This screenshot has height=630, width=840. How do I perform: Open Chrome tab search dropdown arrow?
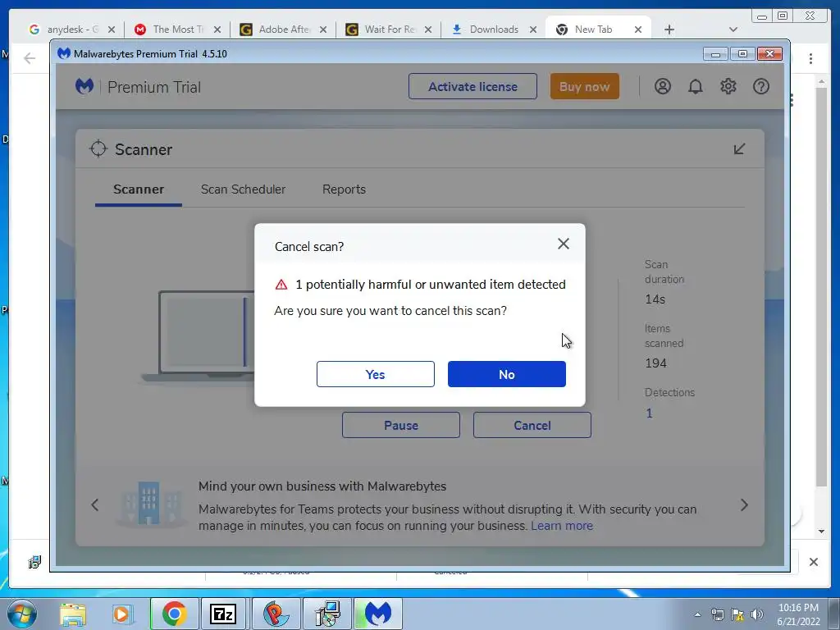coord(733,30)
